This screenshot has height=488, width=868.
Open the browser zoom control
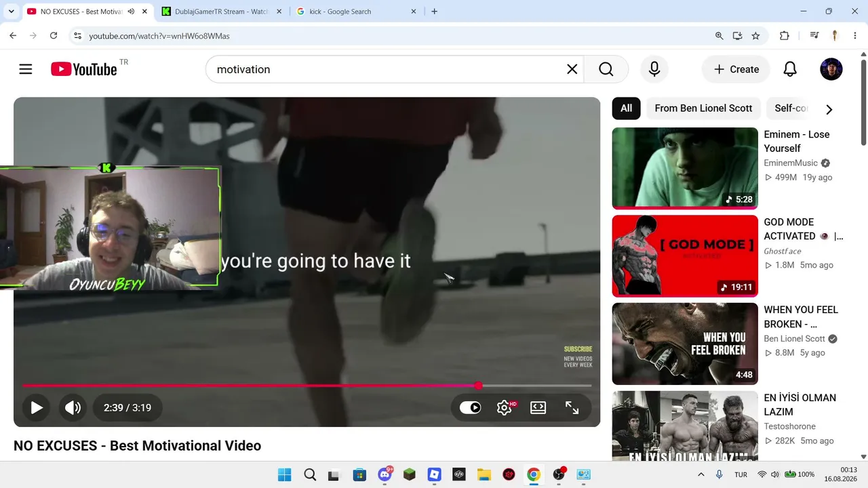[719, 36]
